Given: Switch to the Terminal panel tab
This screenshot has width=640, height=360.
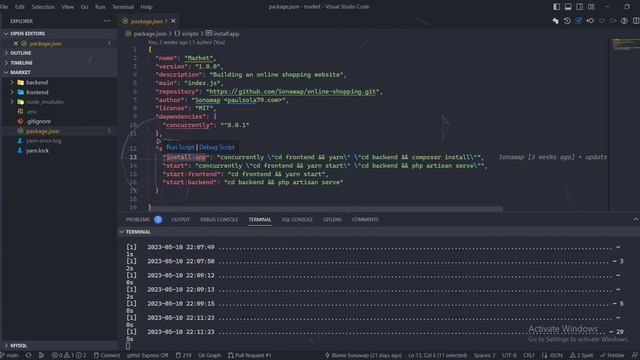Looking at the screenshot, I should (260, 220).
